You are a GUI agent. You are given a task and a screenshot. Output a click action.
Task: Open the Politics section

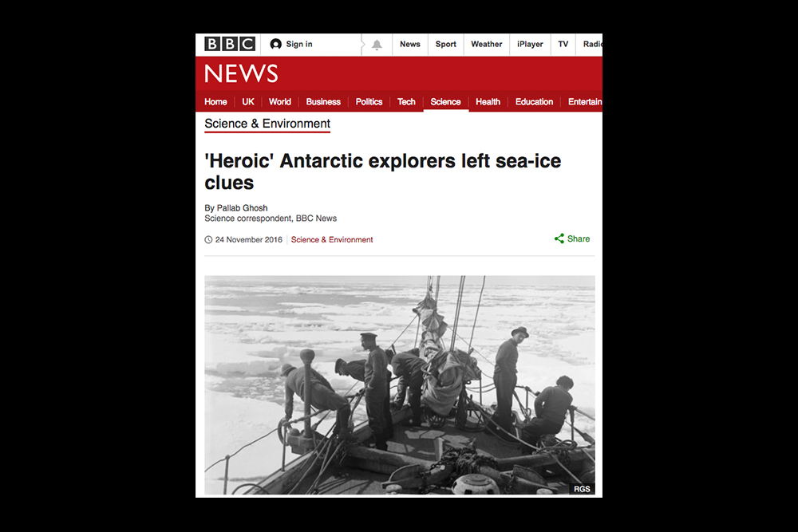coord(369,102)
